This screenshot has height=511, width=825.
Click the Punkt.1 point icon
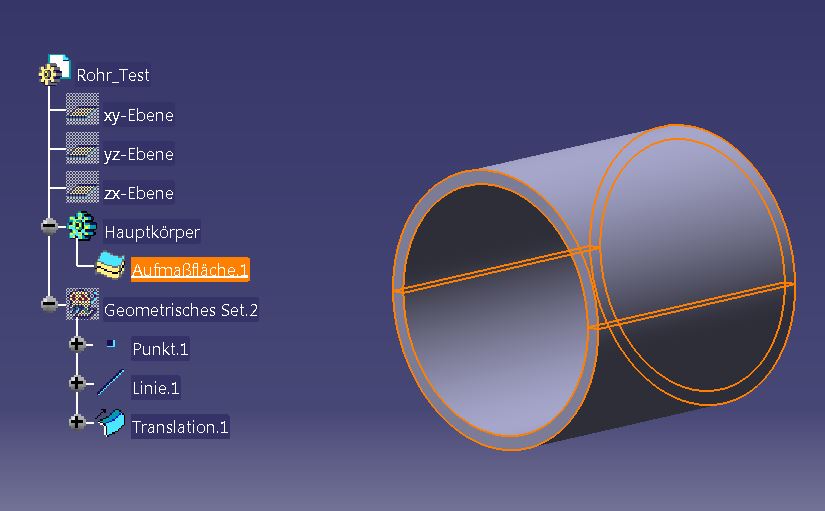(111, 343)
